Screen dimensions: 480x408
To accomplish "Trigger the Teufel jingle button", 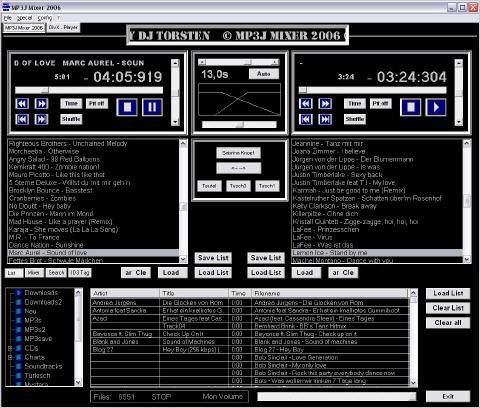I will point(209,186).
